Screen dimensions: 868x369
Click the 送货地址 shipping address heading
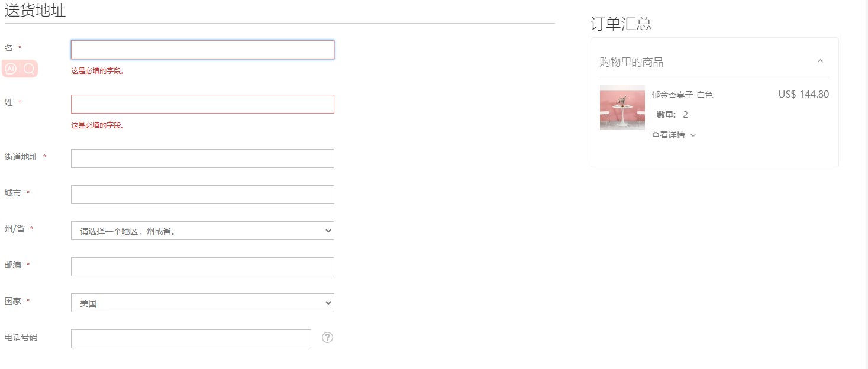coord(35,10)
